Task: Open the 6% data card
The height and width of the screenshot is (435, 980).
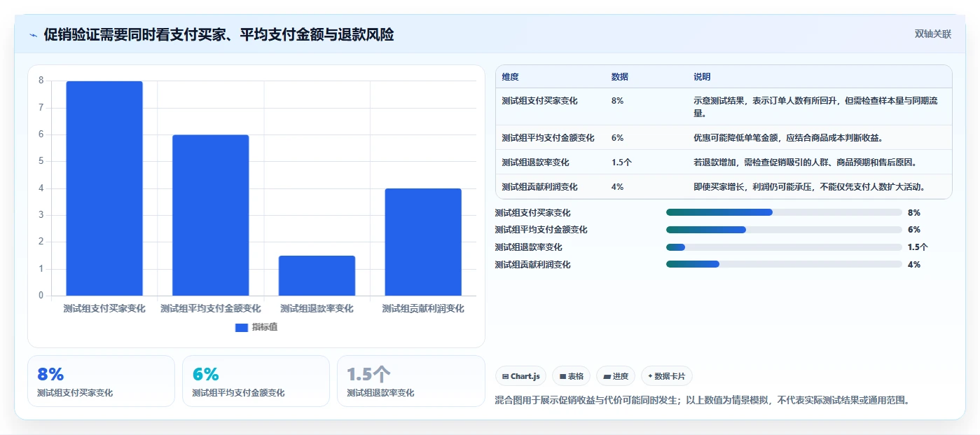Action: pos(256,381)
